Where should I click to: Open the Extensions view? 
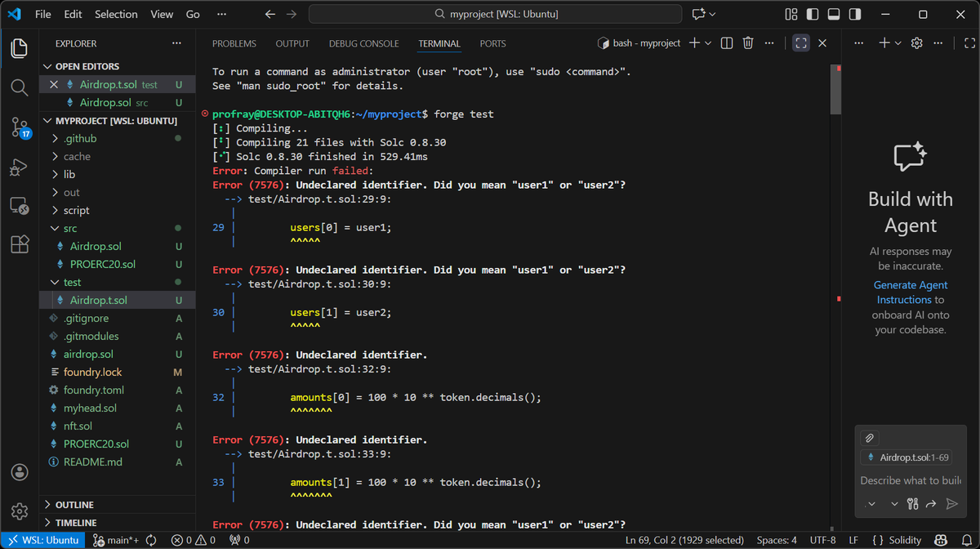(20, 244)
